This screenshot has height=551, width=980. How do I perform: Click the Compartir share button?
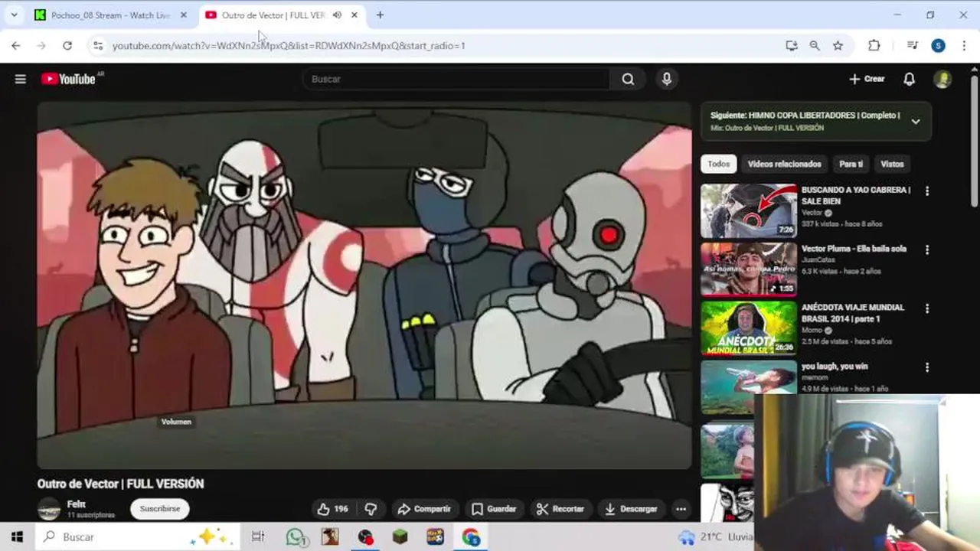click(423, 509)
